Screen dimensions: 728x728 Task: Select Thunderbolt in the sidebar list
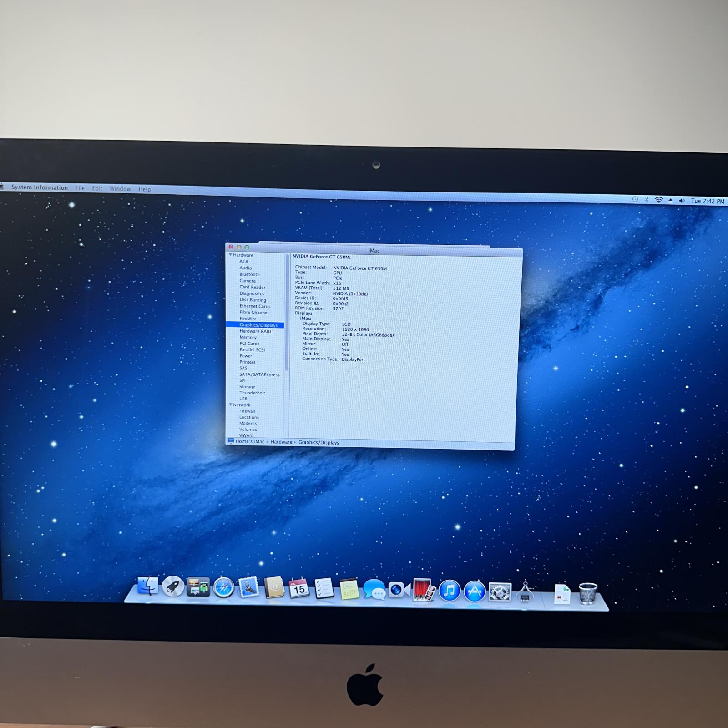(252, 393)
